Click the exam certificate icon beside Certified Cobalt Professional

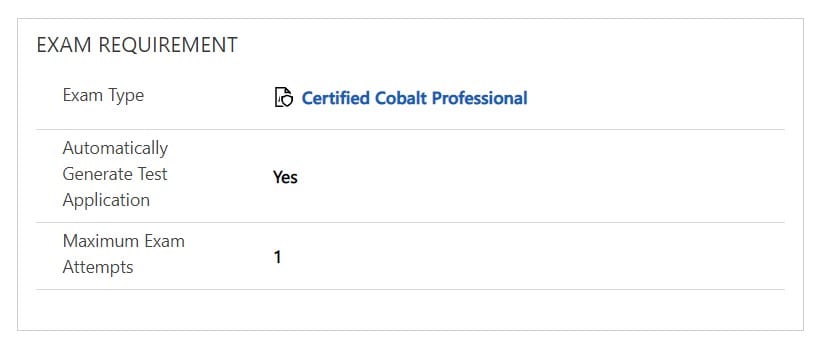[284, 98]
